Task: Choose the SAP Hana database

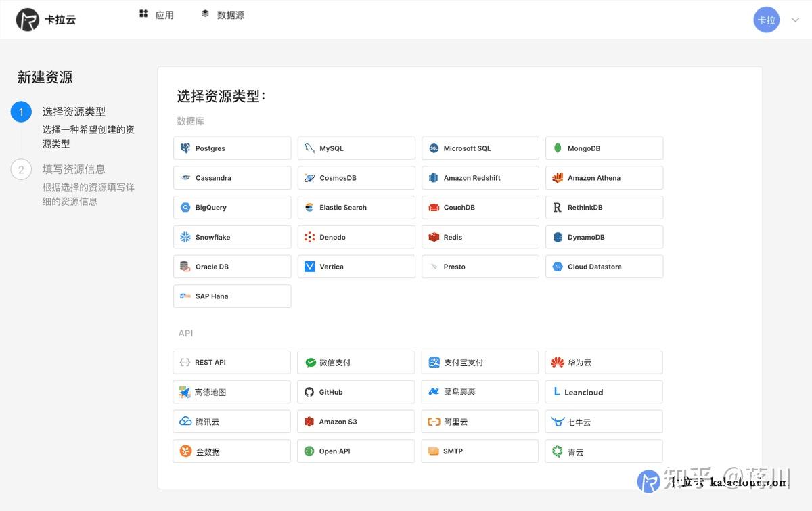Action: pyautogui.click(x=232, y=296)
